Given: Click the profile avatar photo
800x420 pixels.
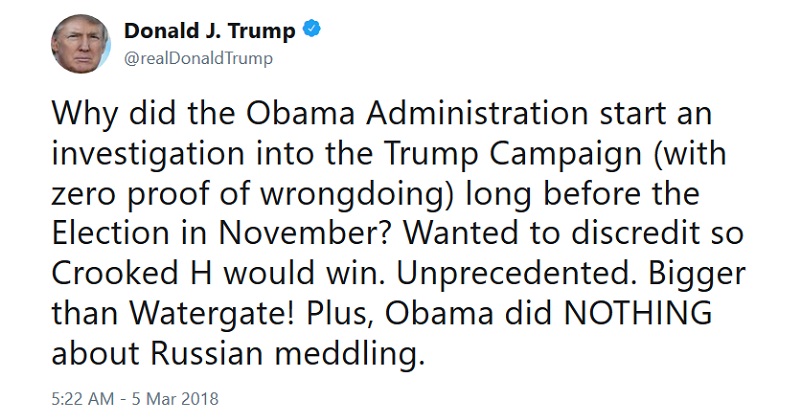Looking at the screenshot, I should [x=81, y=44].
